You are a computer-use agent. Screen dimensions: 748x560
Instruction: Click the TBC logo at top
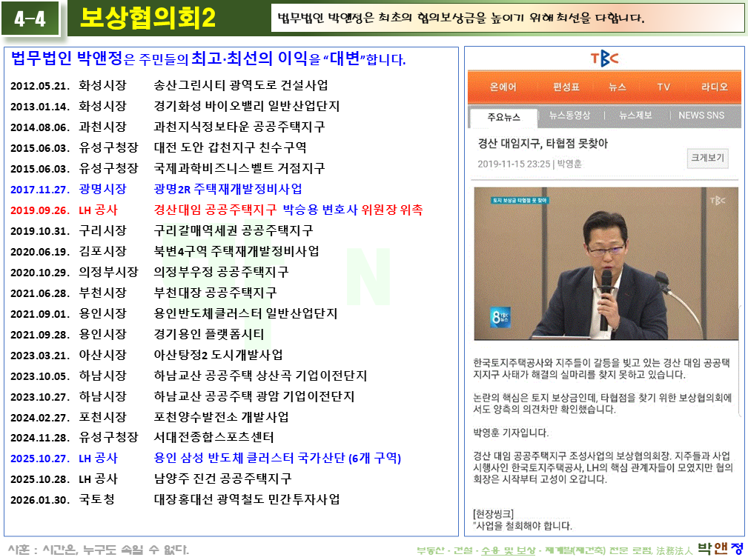click(604, 59)
